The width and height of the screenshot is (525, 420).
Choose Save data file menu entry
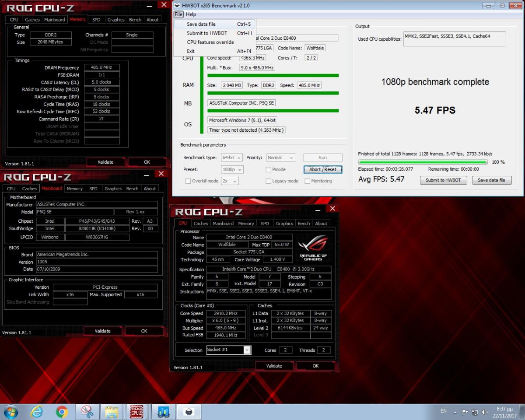coord(214,24)
